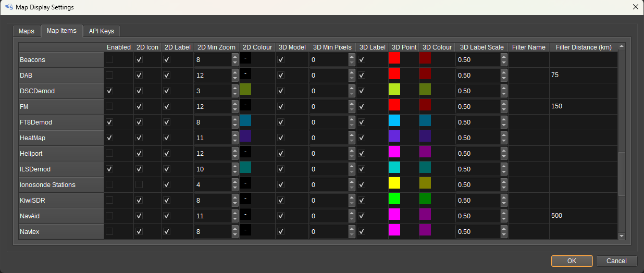644x273 pixels.
Task: Toggle 2D Label checkbox for KiwiSDR
Action: [x=167, y=201]
